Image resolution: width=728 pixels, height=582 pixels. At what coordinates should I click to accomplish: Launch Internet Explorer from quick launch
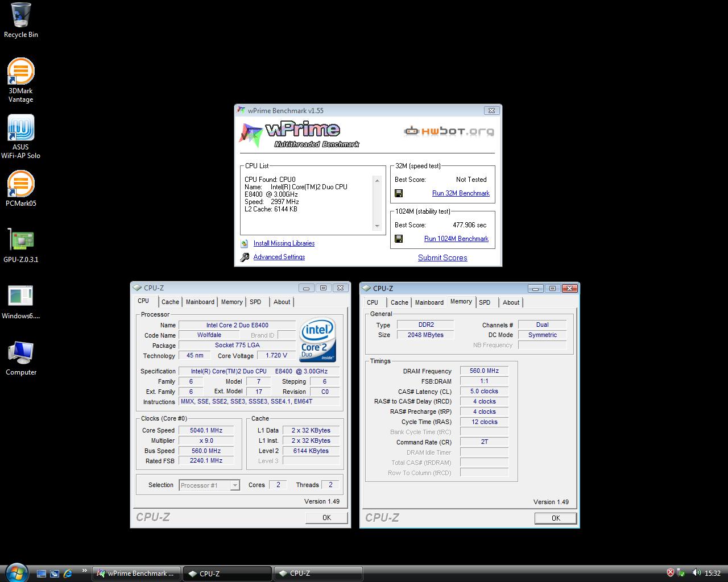coord(68,573)
